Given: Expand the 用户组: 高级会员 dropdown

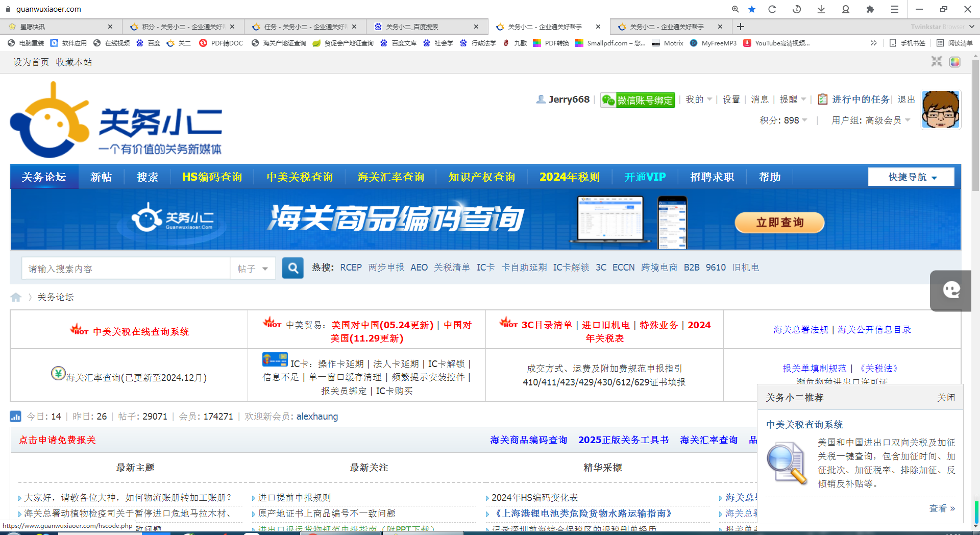Looking at the screenshot, I should tap(871, 120).
